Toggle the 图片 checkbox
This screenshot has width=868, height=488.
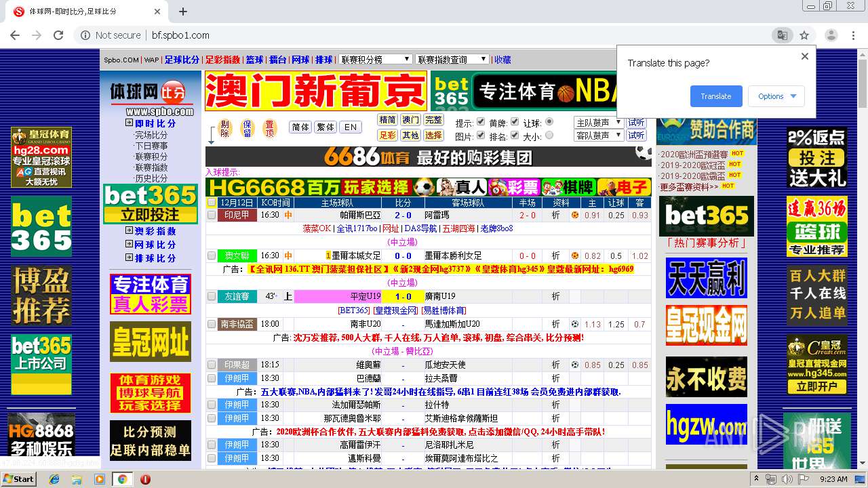(481, 135)
